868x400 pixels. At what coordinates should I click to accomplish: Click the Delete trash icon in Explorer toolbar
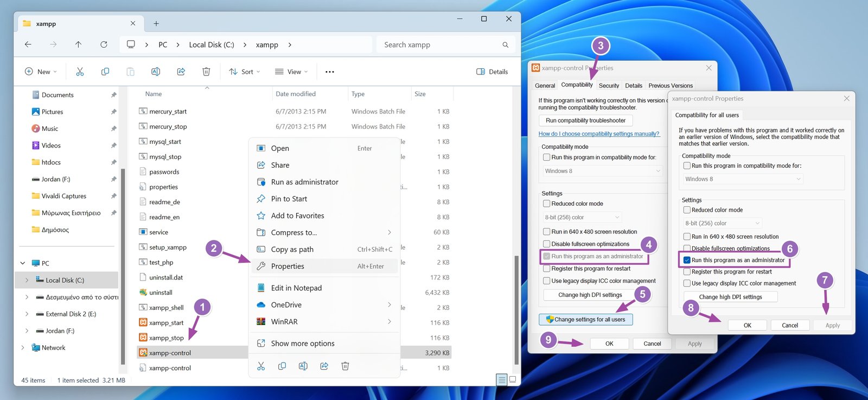click(206, 72)
